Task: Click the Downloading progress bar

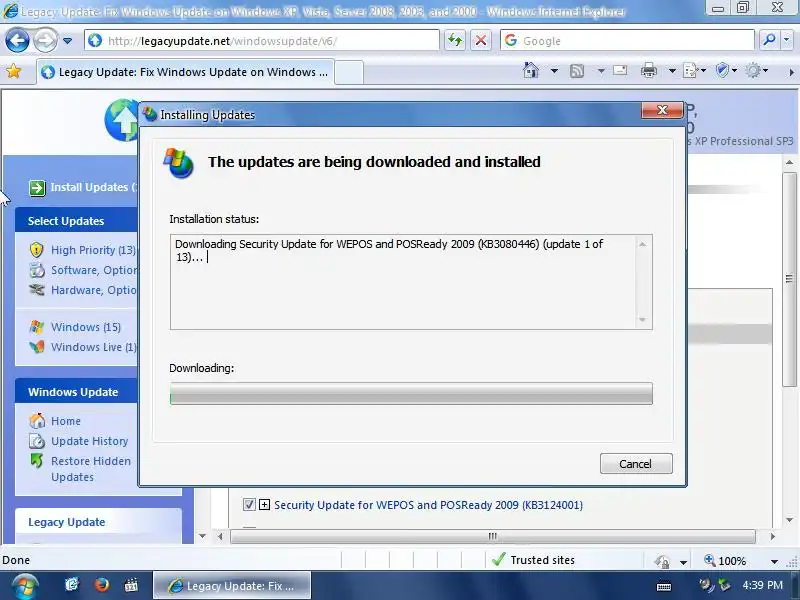Action: coord(411,393)
